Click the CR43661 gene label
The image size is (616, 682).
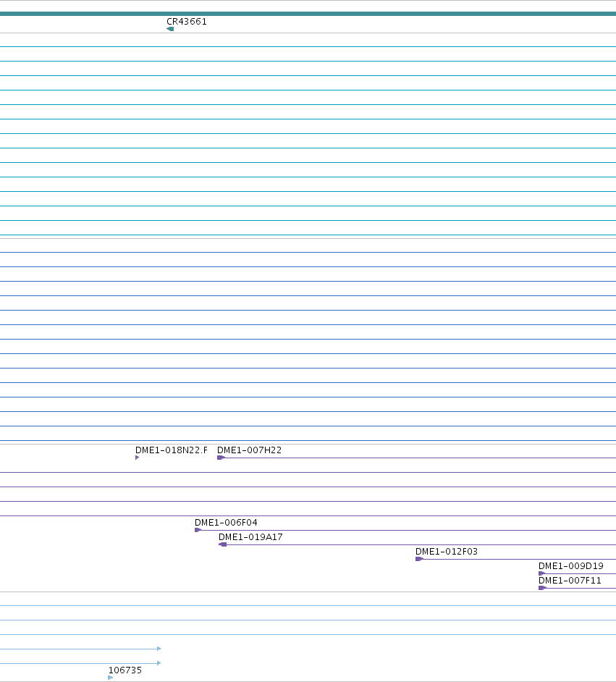tap(187, 21)
